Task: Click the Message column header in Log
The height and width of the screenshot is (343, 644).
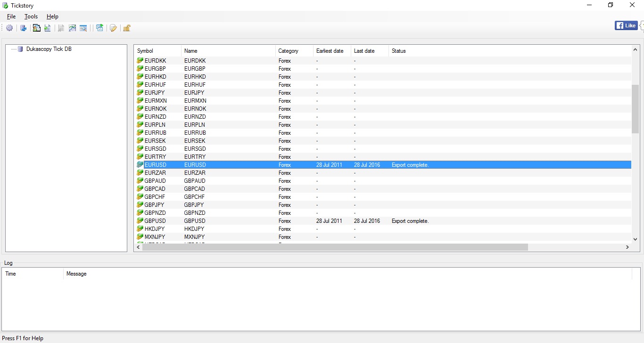Action: tap(347, 274)
